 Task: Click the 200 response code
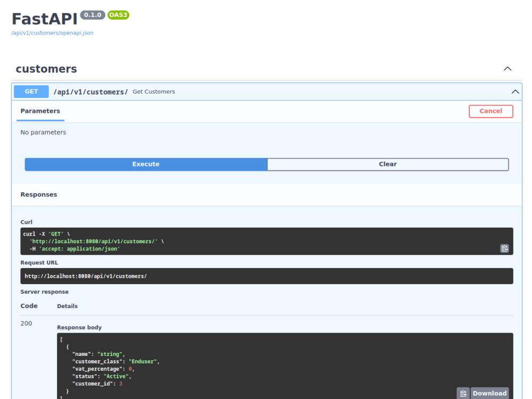point(26,323)
